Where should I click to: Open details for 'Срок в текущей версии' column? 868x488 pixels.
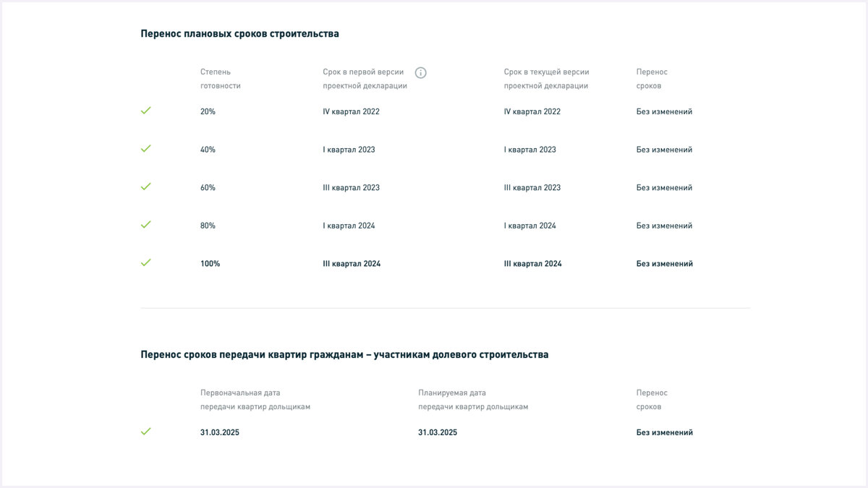(x=546, y=78)
